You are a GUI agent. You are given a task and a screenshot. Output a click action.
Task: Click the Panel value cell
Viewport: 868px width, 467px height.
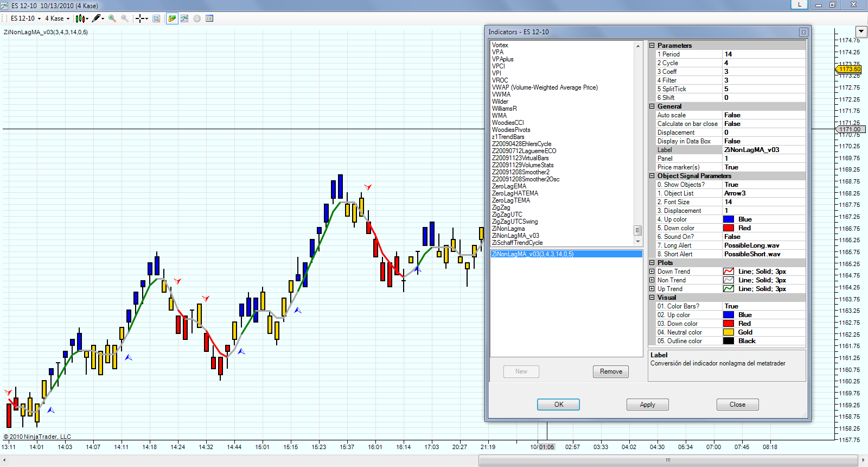[764, 159]
